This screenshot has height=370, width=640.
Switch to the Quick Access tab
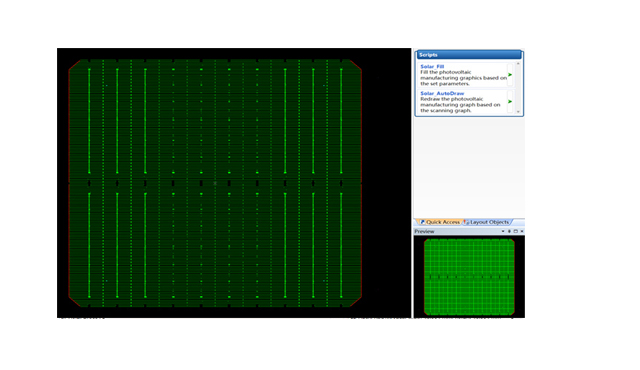click(x=439, y=222)
